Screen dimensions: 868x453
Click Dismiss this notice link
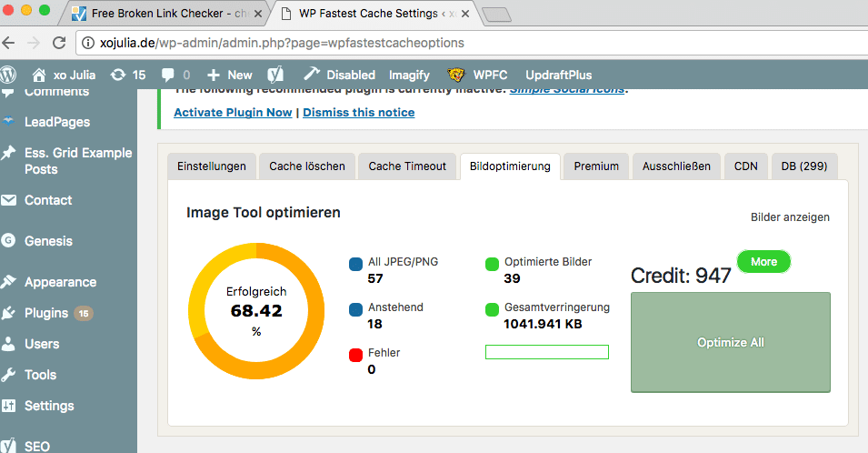(359, 113)
